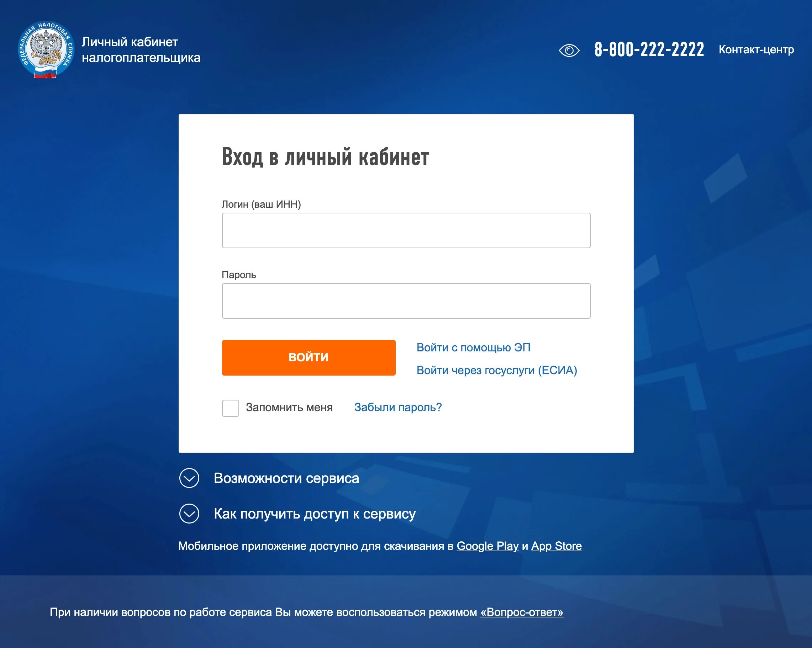Collapse the service capabilities accordion
The image size is (812, 648).
coord(191,478)
